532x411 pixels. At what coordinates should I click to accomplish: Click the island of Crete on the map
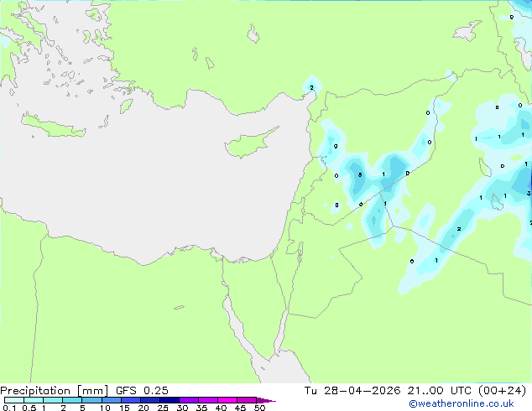coord(53,126)
